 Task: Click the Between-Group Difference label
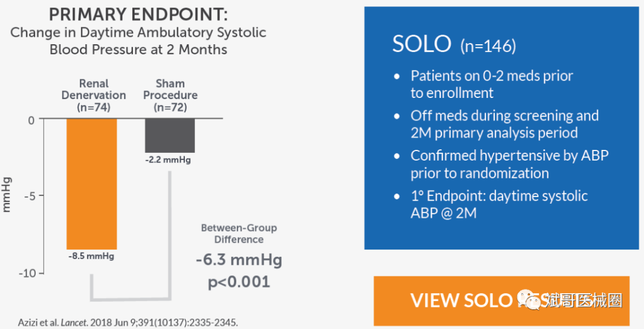click(239, 233)
